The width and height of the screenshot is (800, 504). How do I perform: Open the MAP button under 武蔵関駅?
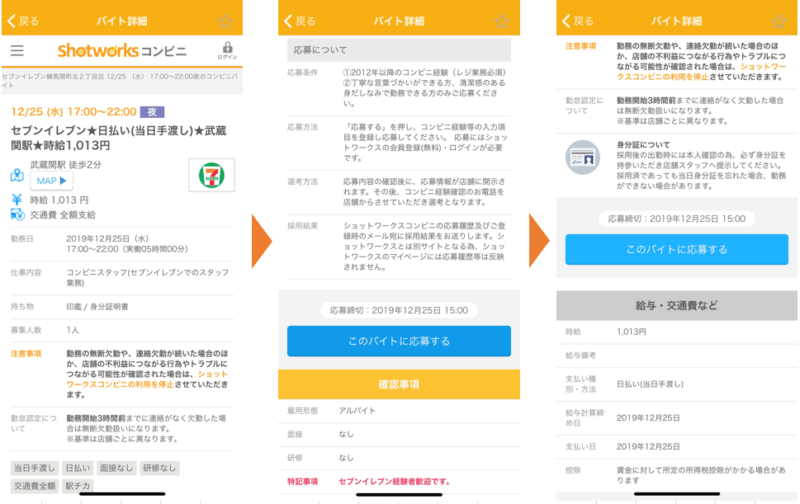pyautogui.click(x=51, y=180)
